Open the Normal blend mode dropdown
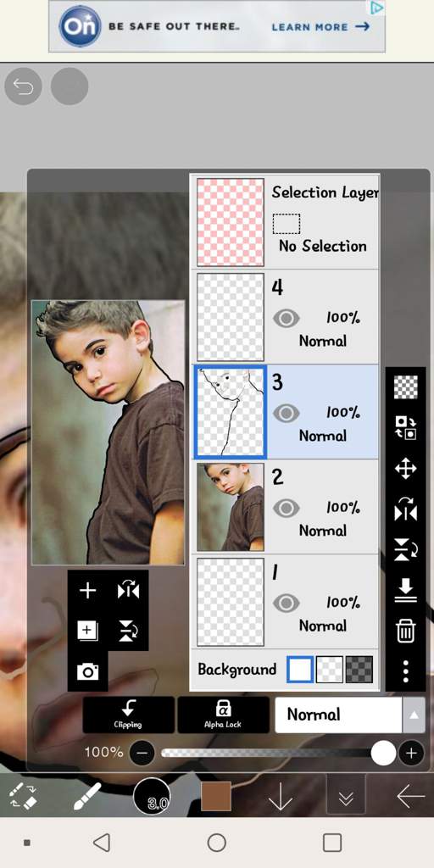This screenshot has height=868, width=434. 338,715
